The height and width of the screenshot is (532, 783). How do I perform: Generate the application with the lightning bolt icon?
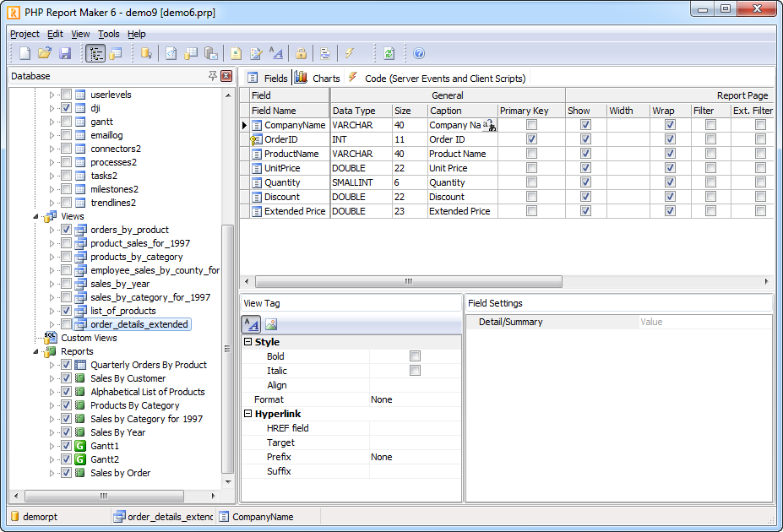coord(350,53)
